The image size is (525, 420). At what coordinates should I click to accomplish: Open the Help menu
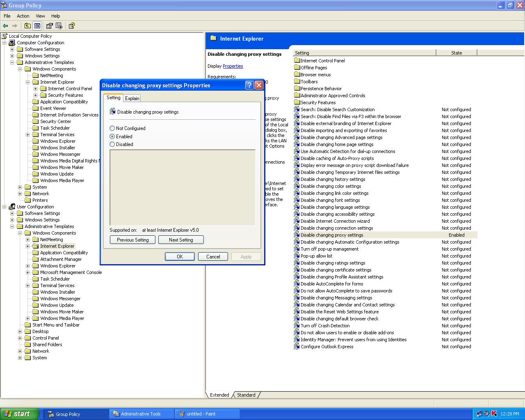[x=55, y=16]
